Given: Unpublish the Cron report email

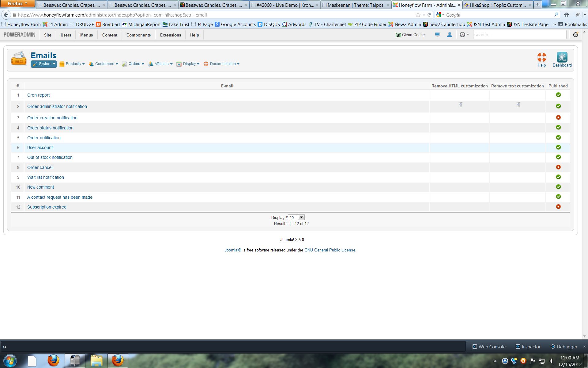Looking at the screenshot, I should pos(558,95).
